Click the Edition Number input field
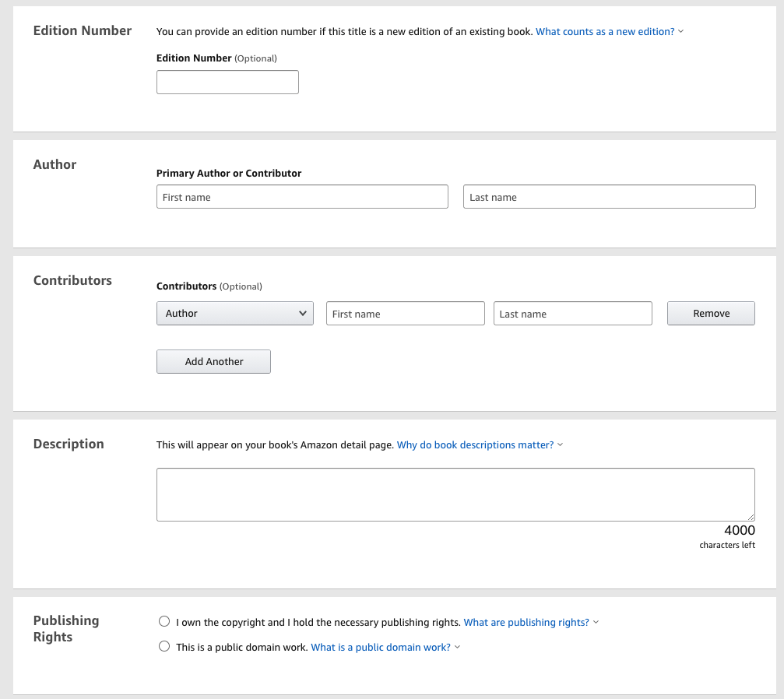Screen dimensions: 784x699 pos(227,83)
